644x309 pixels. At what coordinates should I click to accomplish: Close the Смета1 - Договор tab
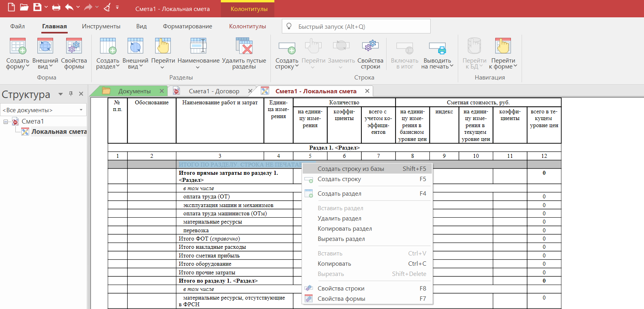pyautogui.click(x=250, y=91)
